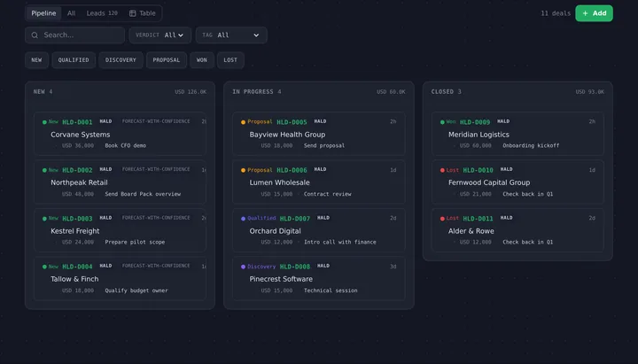Switch to the Table view tab
Screen dimensions: 638x364
pos(143,13)
